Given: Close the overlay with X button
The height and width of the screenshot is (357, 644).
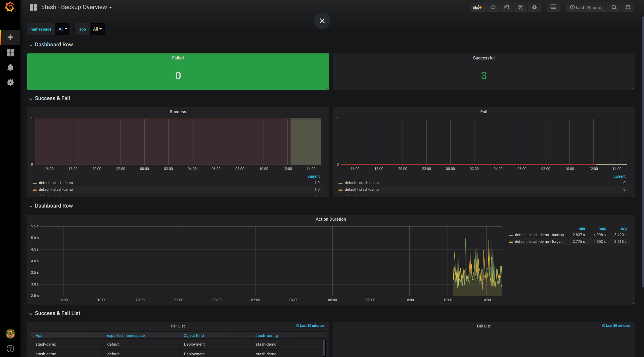Looking at the screenshot, I should (x=322, y=21).
